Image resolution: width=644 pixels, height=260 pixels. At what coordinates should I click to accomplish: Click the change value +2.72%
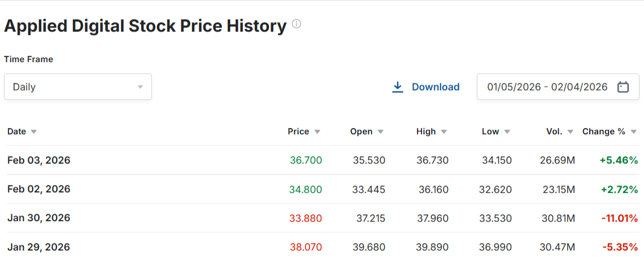pyautogui.click(x=619, y=189)
